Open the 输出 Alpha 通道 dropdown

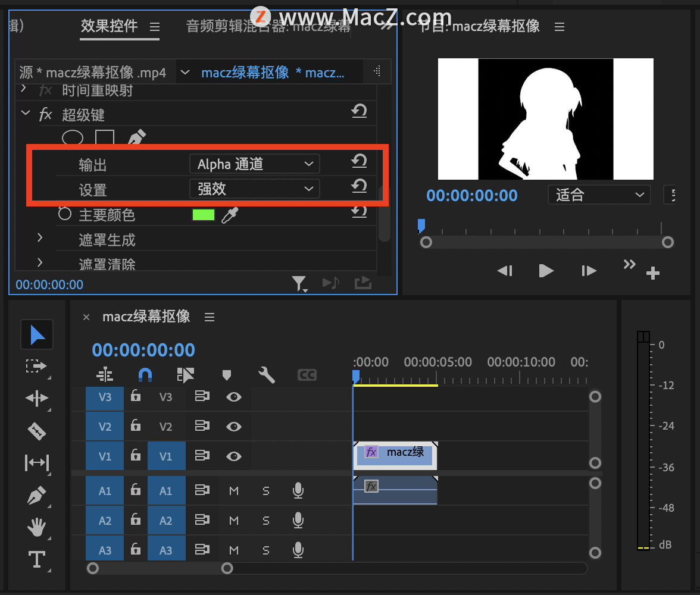pos(255,164)
